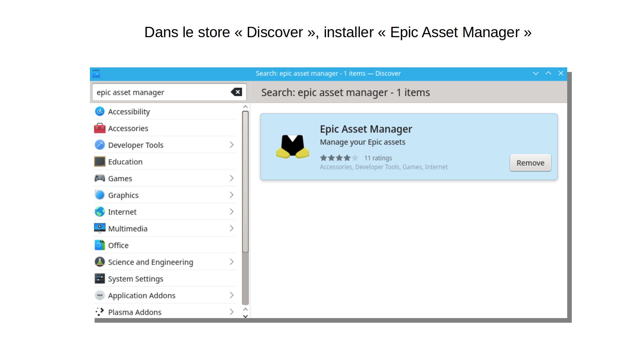Click the Science and Engineering flask icon
Image resolution: width=644 pixels, height=362 pixels.
pos(100,262)
